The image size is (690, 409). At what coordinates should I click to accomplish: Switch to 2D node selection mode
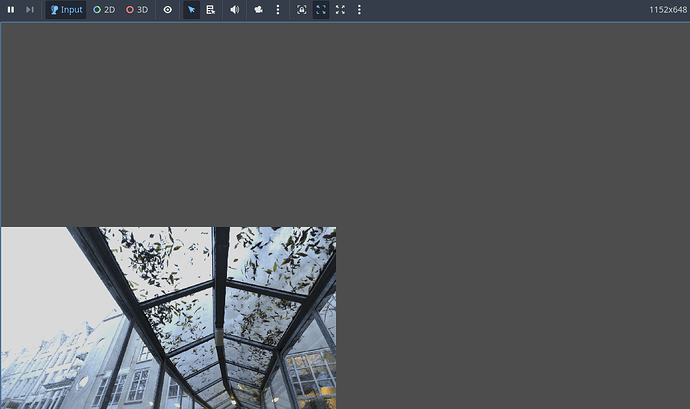[104, 10]
